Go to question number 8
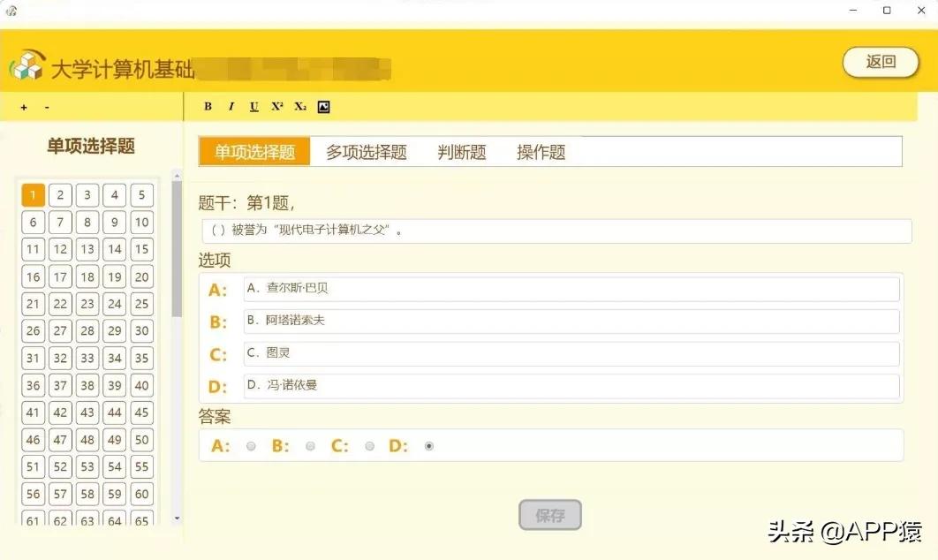The height and width of the screenshot is (560, 938). (x=87, y=222)
